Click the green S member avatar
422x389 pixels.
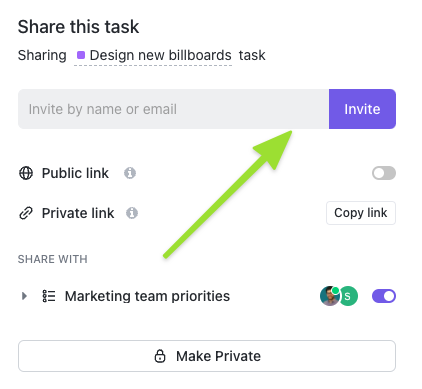(348, 296)
